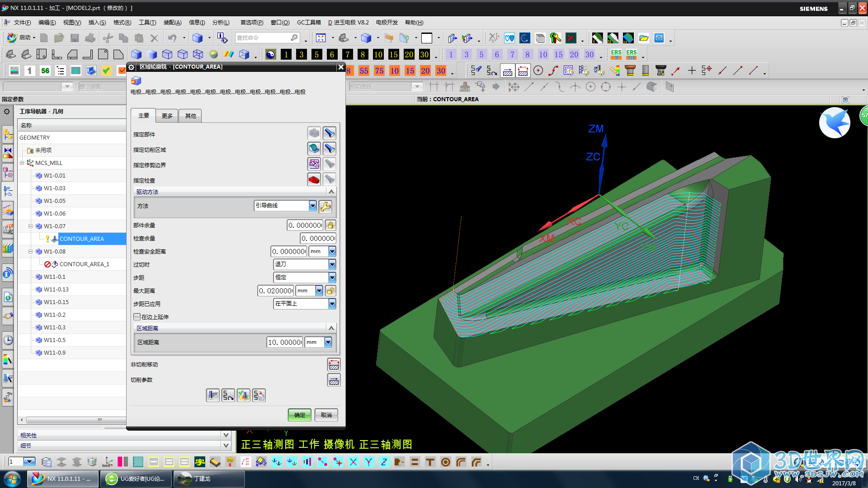Click the 部件余量 input field

tap(305, 225)
